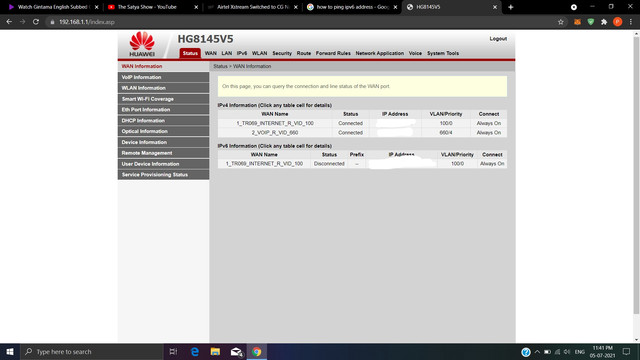Open new browser tab with plus
Image resolution: width=640 pixels, height=360 pixels.
(511, 7)
